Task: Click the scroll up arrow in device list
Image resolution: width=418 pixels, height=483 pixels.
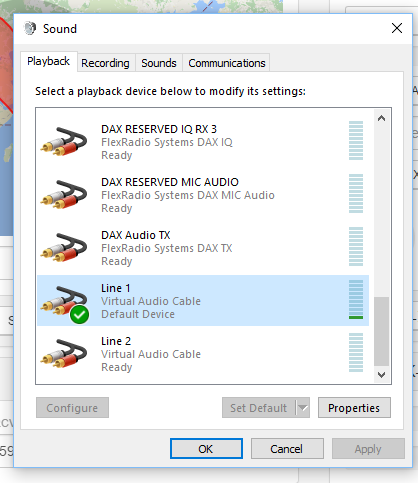Action: click(x=381, y=118)
